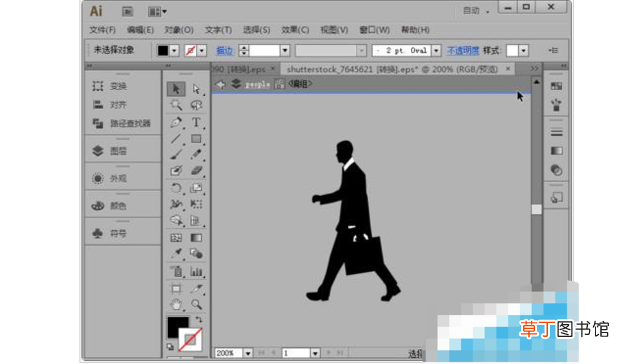Open the stroke color dropdown in the control bar
620x364 pixels.
coord(202,51)
